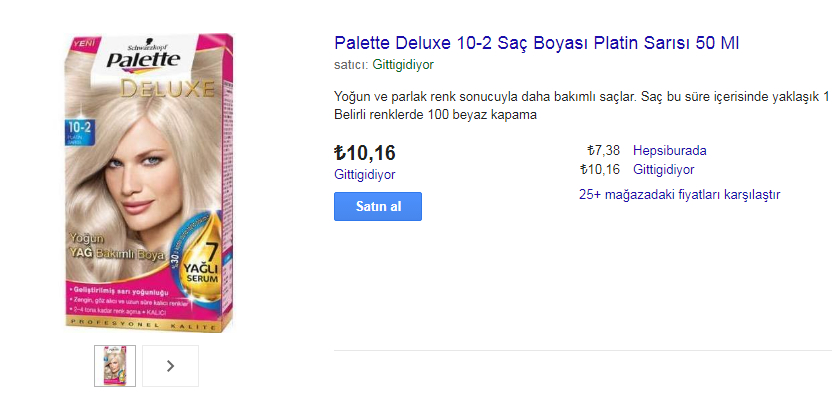Open Gittigidiyor link in the price comparison list
Viewport: 832px width, 396px height.
tap(664, 170)
